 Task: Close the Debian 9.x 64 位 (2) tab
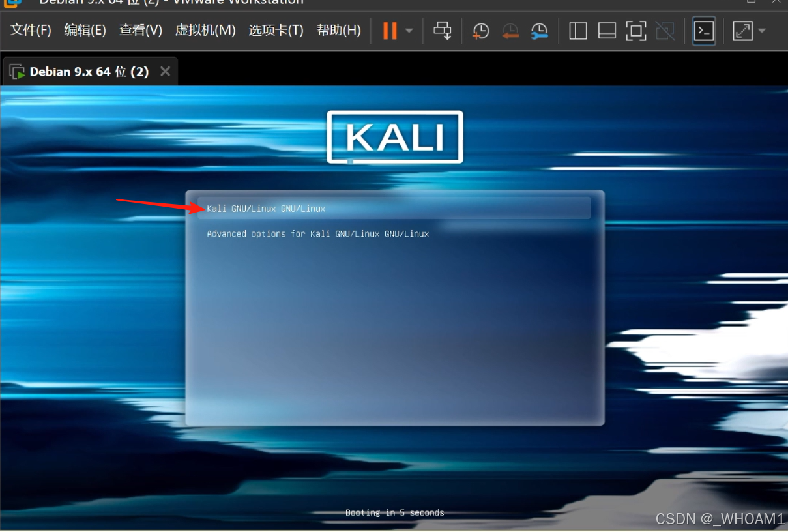click(166, 72)
